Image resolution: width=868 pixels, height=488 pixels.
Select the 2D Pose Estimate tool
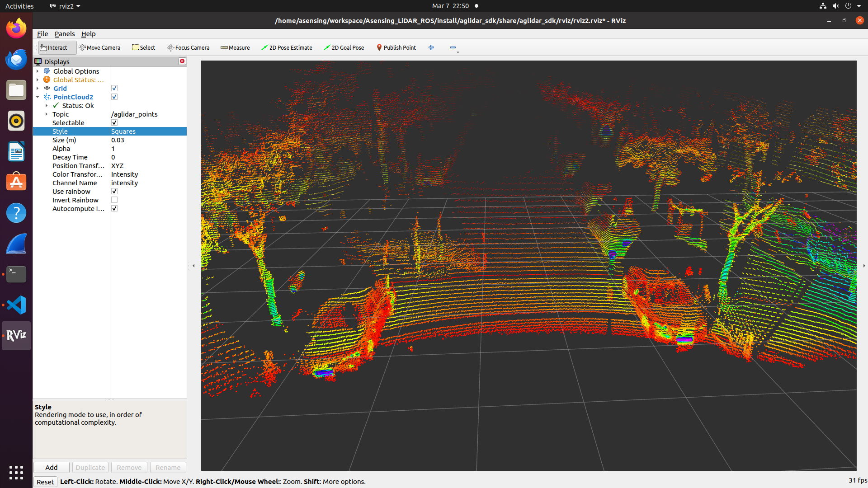[287, 47]
